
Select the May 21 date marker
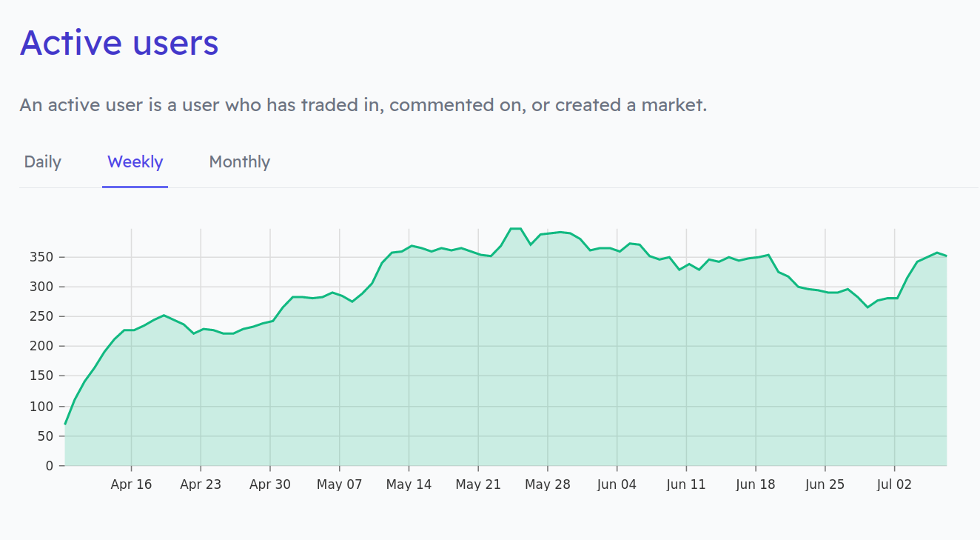[x=478, y=484]
